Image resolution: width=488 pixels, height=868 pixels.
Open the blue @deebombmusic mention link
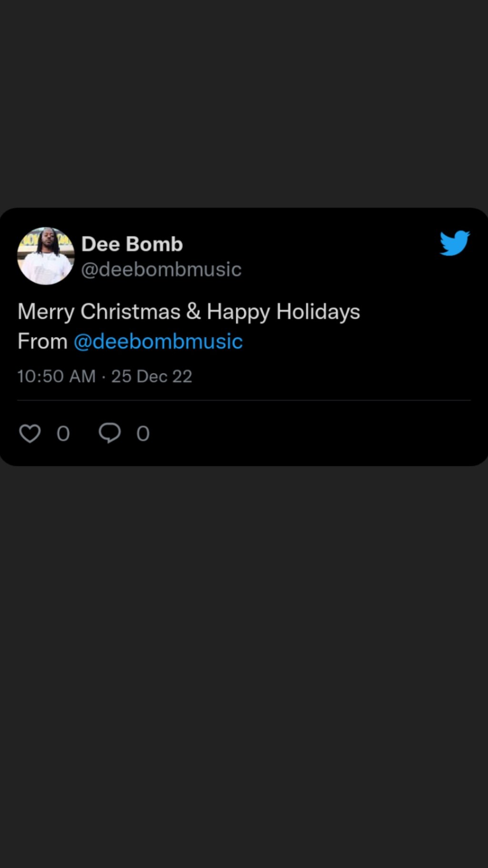158,341
